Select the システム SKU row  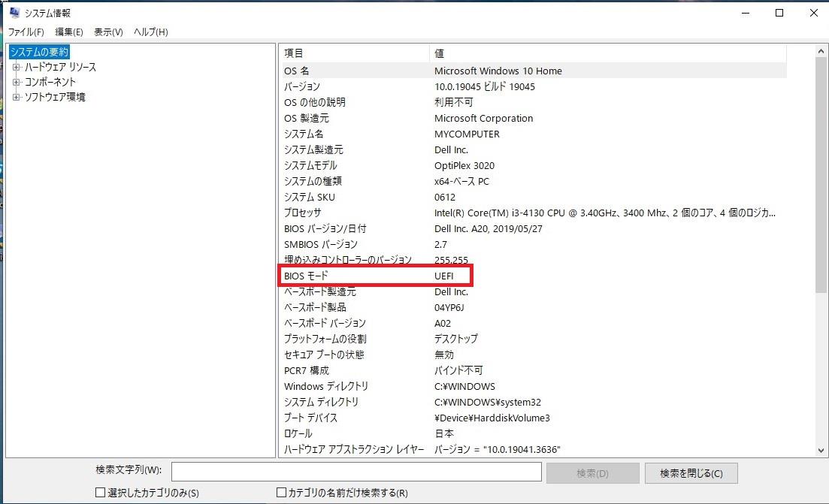[x=533, y=197]
